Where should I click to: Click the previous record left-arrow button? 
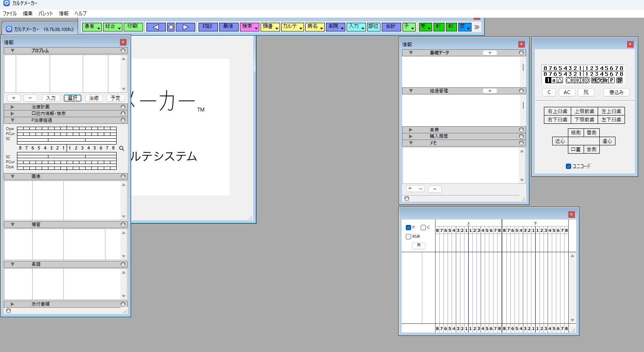tap(156, 27)
